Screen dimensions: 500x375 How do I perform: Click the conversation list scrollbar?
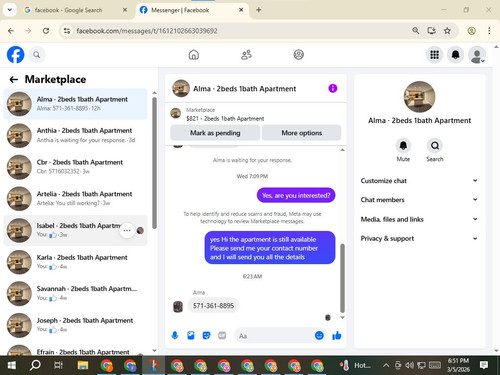click(154, 163)
